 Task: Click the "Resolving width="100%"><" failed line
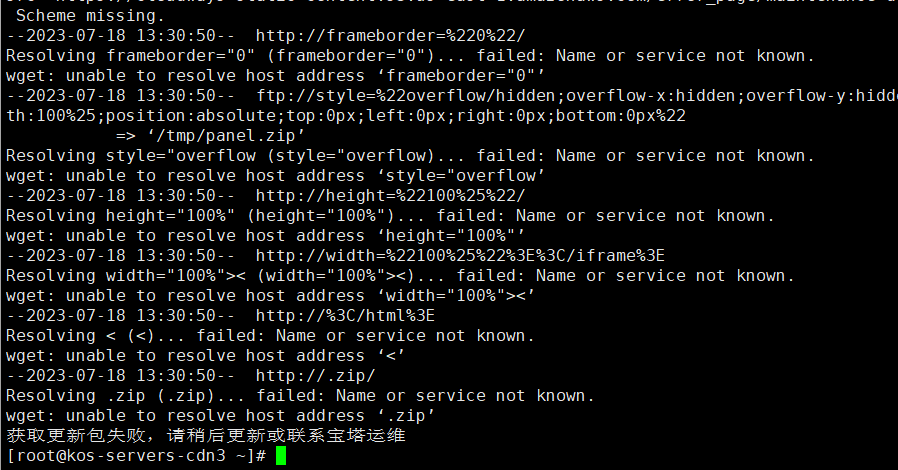(400, 276)
